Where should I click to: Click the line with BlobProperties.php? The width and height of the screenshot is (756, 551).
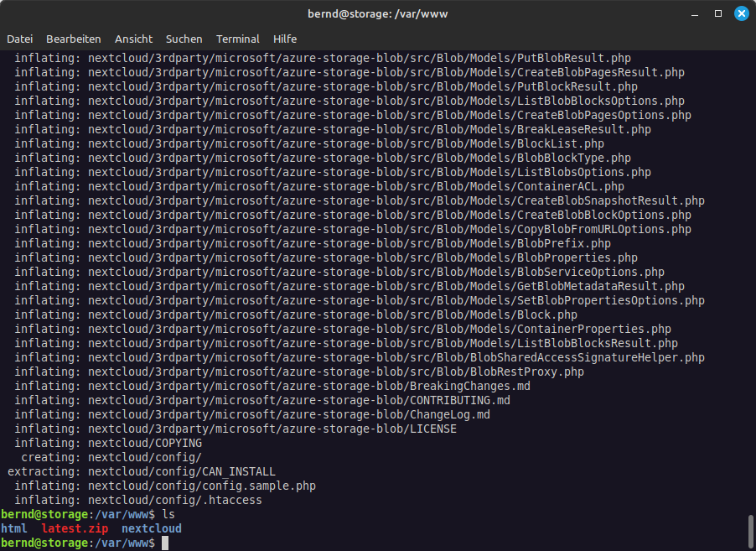pos(326,257)
